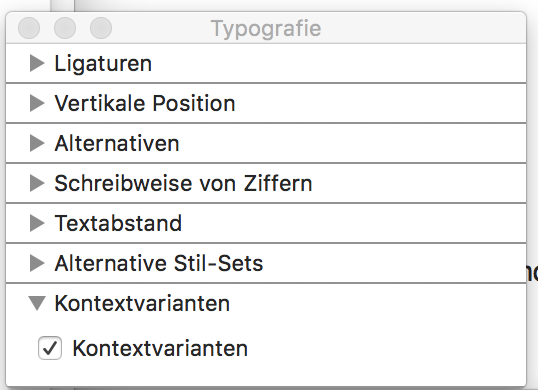538x390 pixels.
Task: Click the Ligaturen section label
Action: point(103,64)
